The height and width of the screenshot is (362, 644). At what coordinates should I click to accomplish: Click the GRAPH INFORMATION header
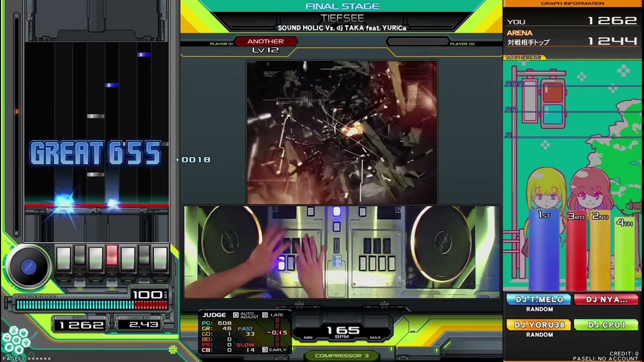click(573, 4)
